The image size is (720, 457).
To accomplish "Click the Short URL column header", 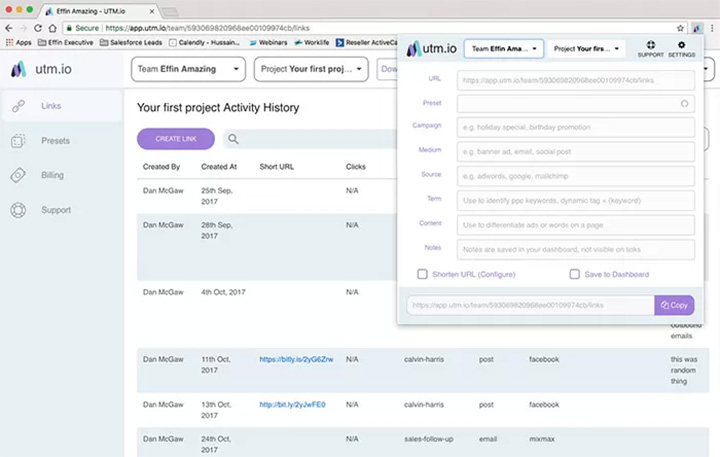I will [x=276, y=167].
